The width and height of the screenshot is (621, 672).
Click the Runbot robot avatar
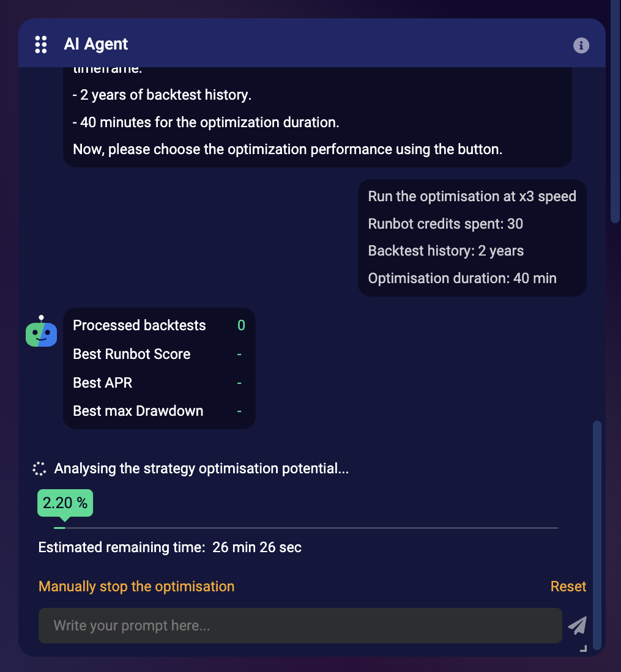[x=41, y=333]
